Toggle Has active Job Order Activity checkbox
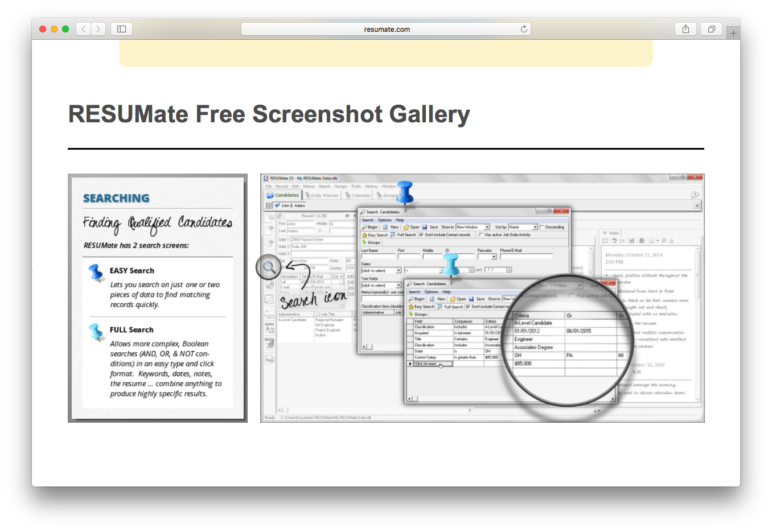This screenshot has height=532, width=772. tap(481, 234)
